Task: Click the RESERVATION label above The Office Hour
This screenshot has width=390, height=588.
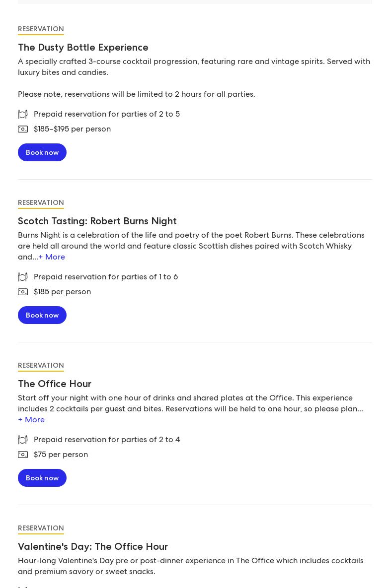Action: tap(41, 366)
